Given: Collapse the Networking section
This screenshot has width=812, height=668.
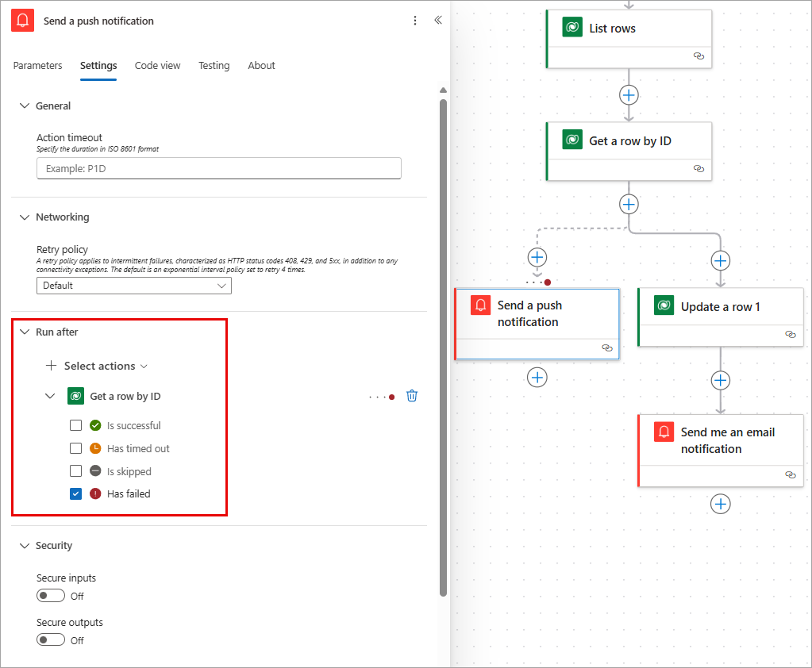Looking at the screenshot, I should [25, 217].
